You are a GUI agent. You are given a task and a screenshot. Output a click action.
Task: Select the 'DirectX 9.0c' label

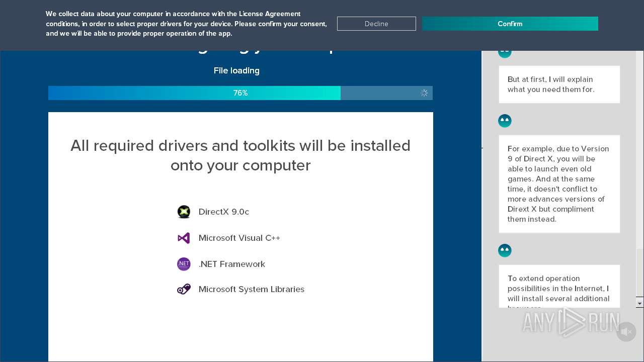click(x=224, y=212)
